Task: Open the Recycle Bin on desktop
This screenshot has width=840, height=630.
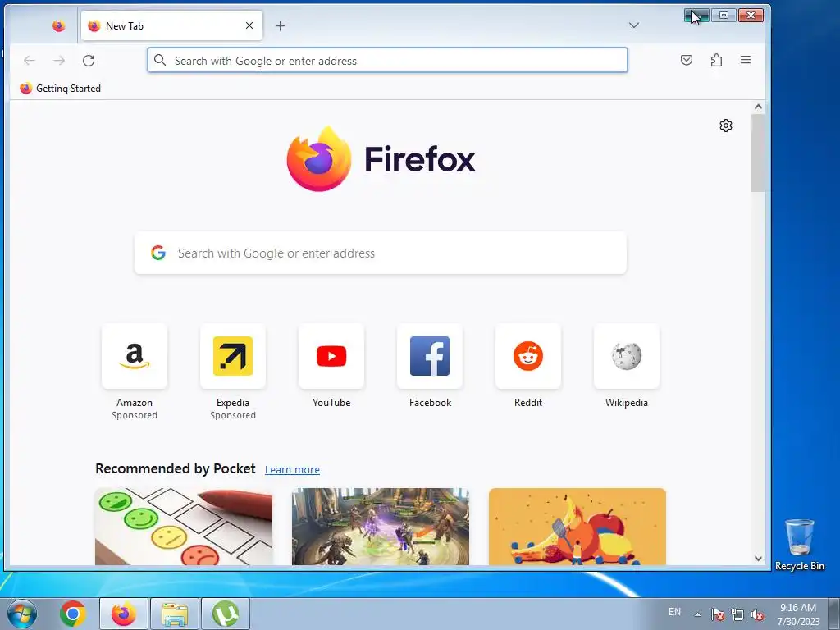Action: 799,545
